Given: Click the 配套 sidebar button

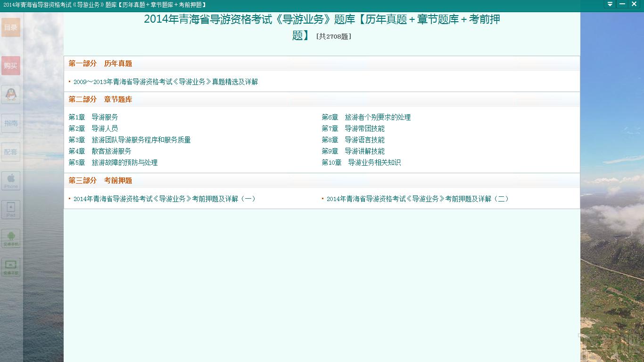Looking at the screenshot, I should [11, 152].
